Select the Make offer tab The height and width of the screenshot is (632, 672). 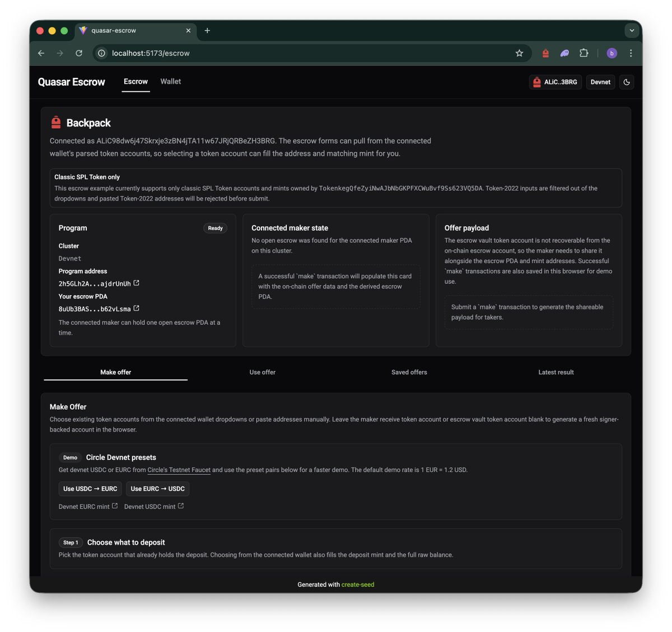(116, 372)
